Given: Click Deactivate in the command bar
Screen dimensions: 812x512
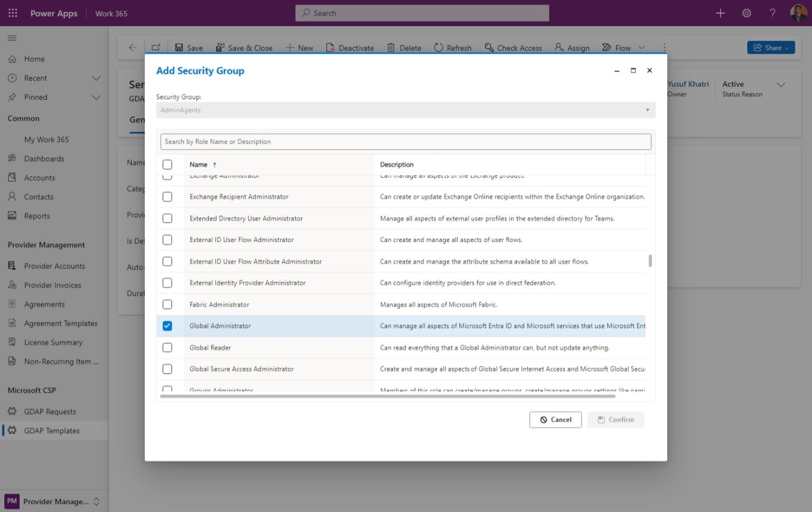Looking at the screenshot, I should pos(350,48).
